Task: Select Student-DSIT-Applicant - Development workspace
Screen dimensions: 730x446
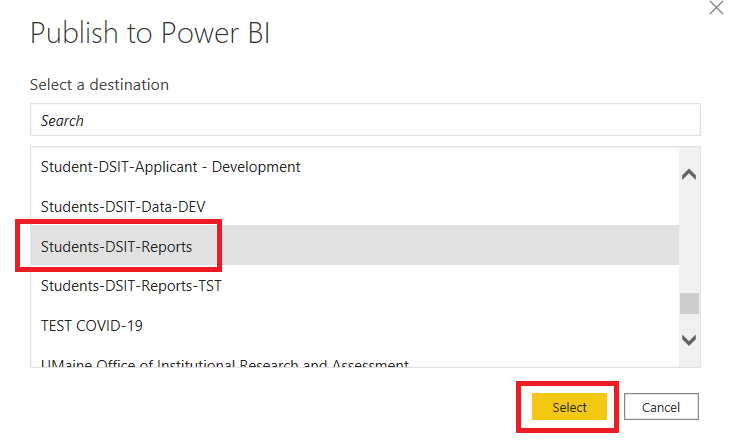Action: point(355,167)
